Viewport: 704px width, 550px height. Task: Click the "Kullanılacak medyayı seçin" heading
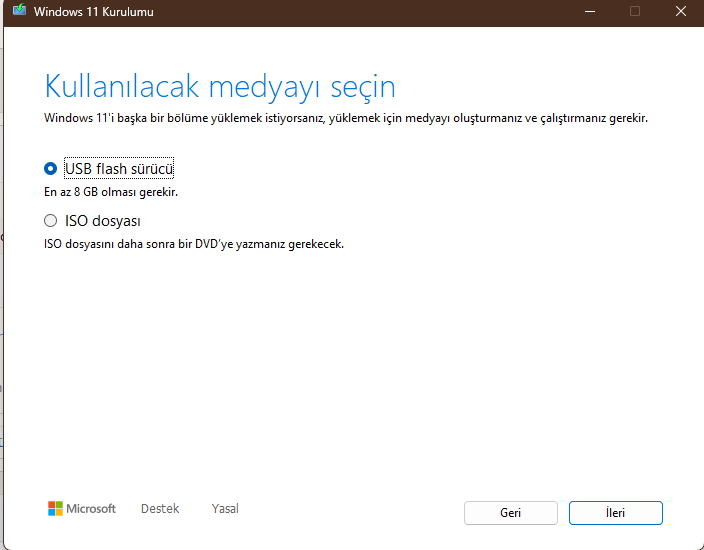[220, 87]
